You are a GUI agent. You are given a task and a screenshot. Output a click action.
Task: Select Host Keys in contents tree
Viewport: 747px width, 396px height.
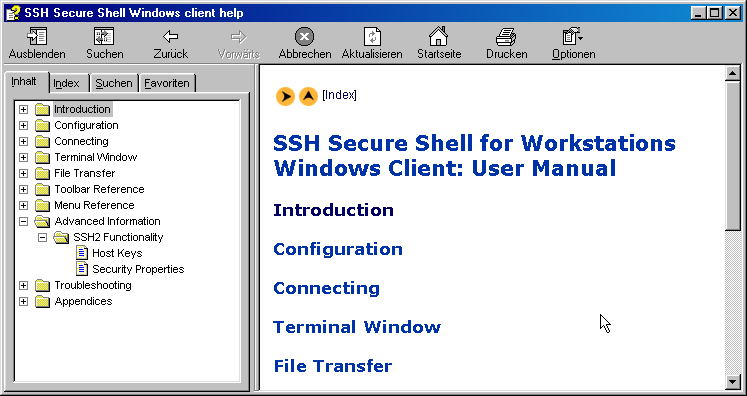click(x=117, y=254)
